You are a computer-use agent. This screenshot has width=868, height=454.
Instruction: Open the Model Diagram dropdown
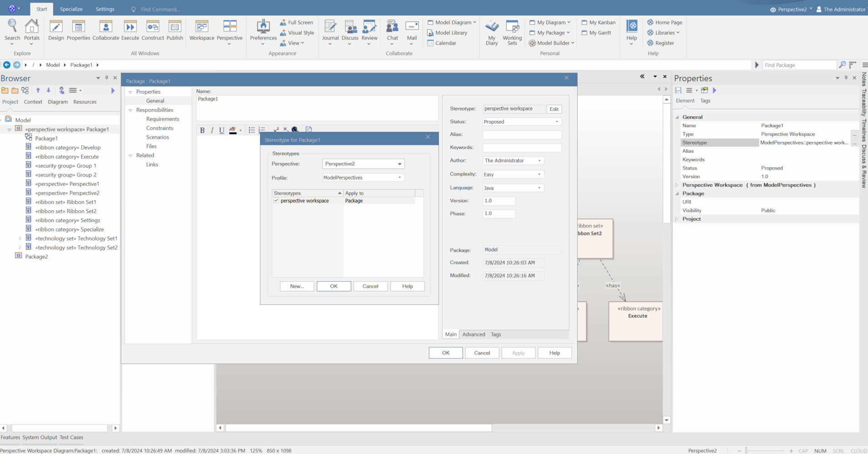click(x=452, y=22)
